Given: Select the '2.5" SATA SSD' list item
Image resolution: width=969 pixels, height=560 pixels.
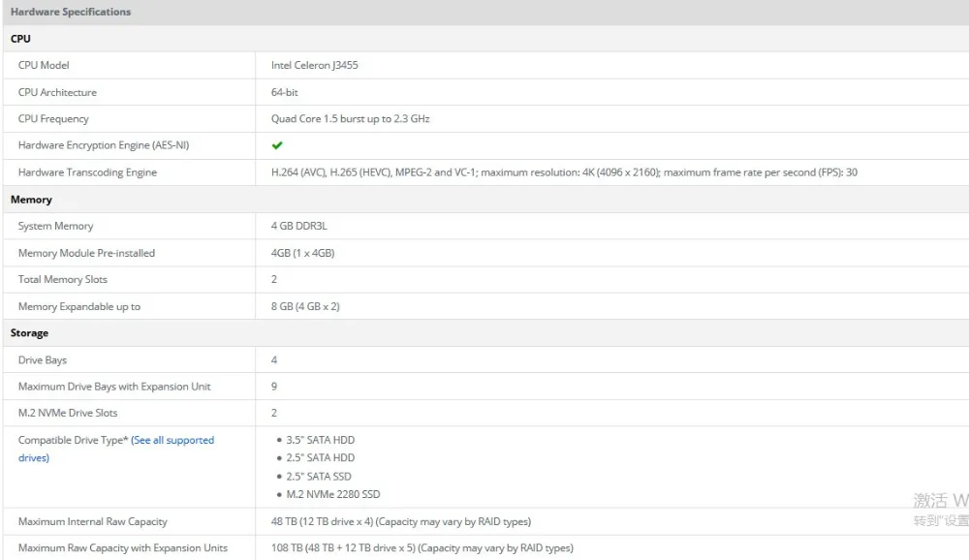Looking at the screenshot, I should point(318,477).
